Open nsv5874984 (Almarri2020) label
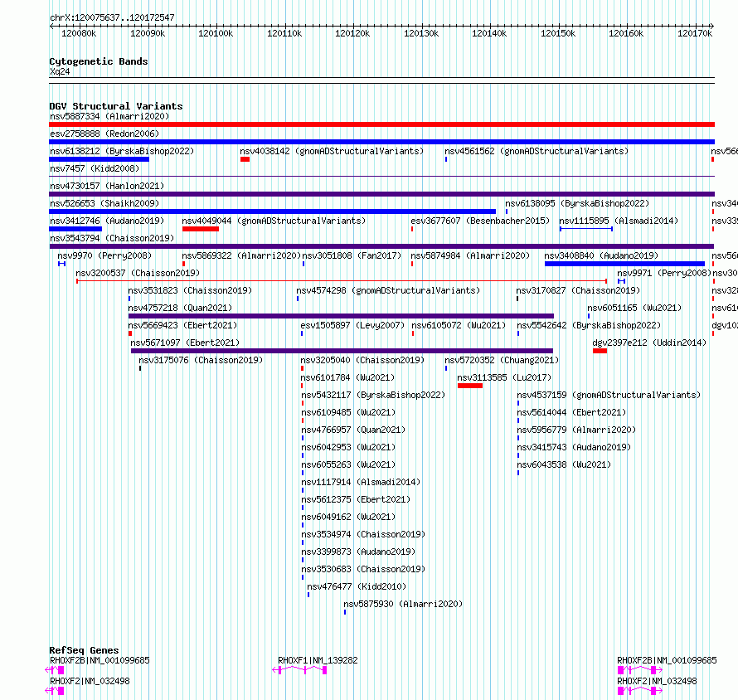The width and height of the screenshot is (738, 700). [470, 255]
